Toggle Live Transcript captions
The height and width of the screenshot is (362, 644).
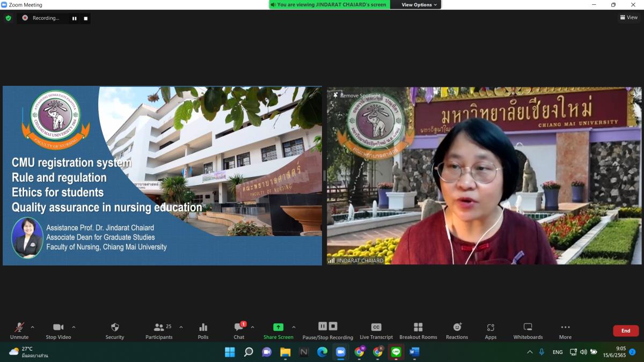[x=376, y=330]
